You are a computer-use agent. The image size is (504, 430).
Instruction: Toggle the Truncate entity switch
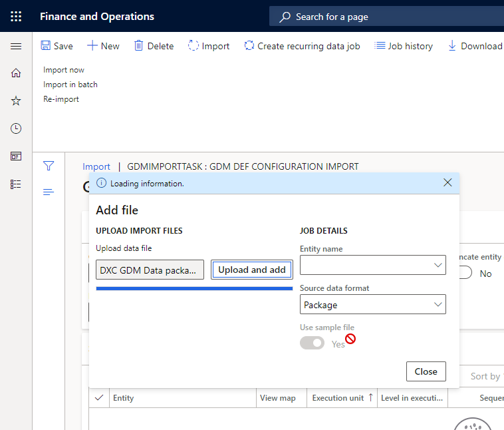pyautogui.click(x=465, y=273)
